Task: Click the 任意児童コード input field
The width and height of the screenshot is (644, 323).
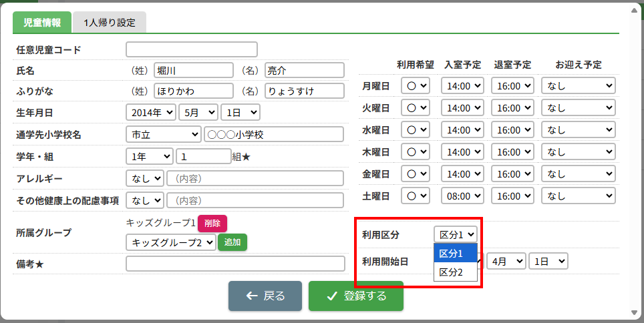Action: pos(191,49)
